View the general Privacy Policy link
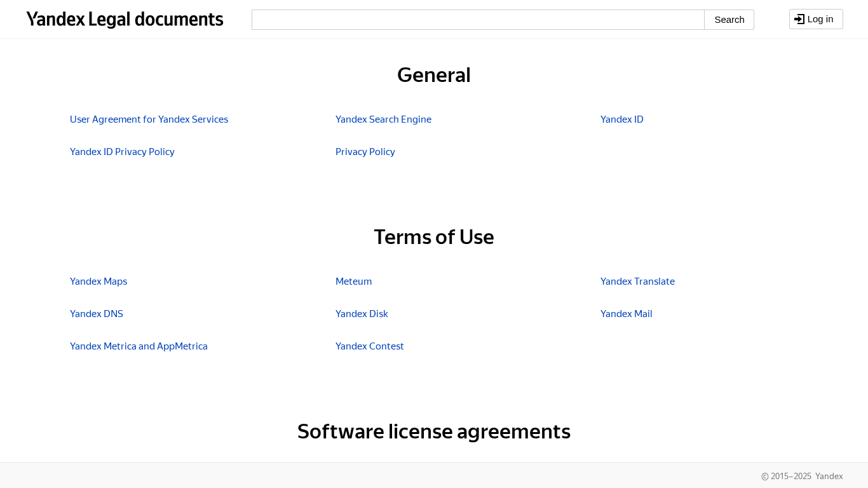The width and height of the screenshot is (868, 488). pos(365,152)
